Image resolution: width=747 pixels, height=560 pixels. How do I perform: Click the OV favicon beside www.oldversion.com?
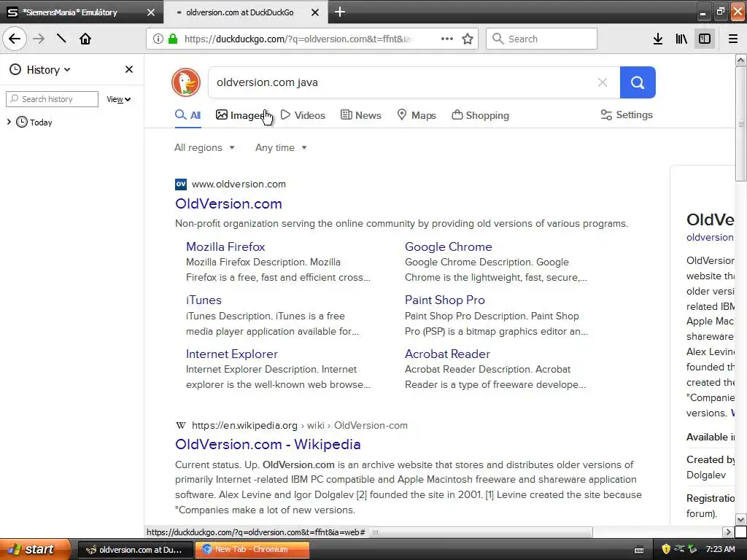[x=181, y=184]
